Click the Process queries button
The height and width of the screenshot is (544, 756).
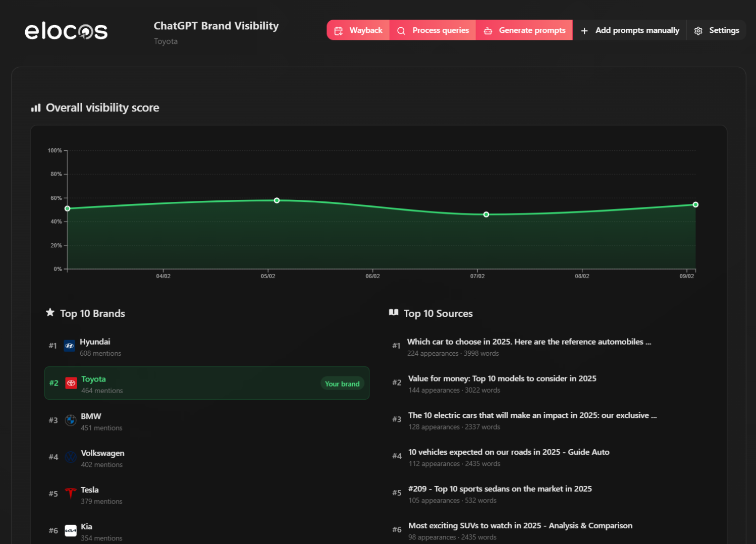pyautogui.click(x=433, y=30)
